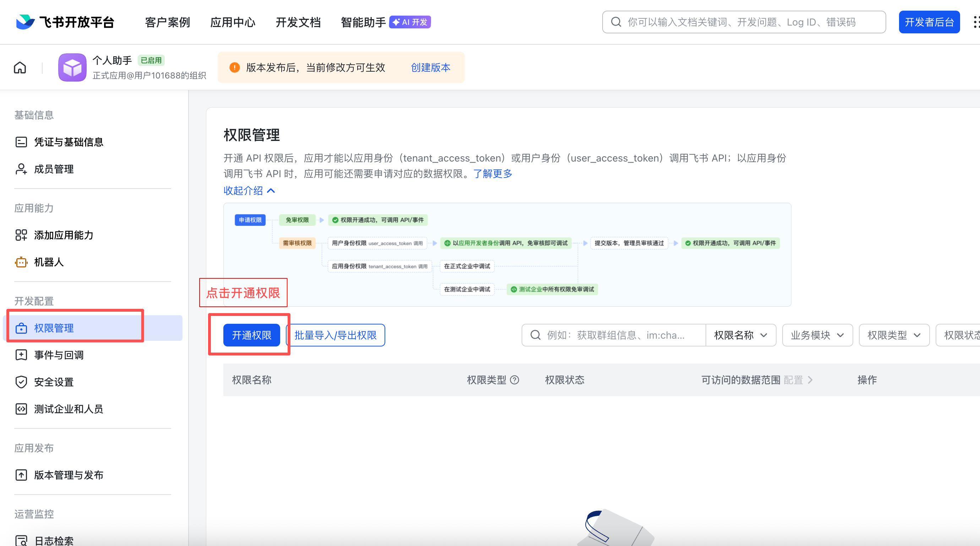The image size is (980, 546).
Task: Select the 安全设置 shield icon
Action: (21, 382)
